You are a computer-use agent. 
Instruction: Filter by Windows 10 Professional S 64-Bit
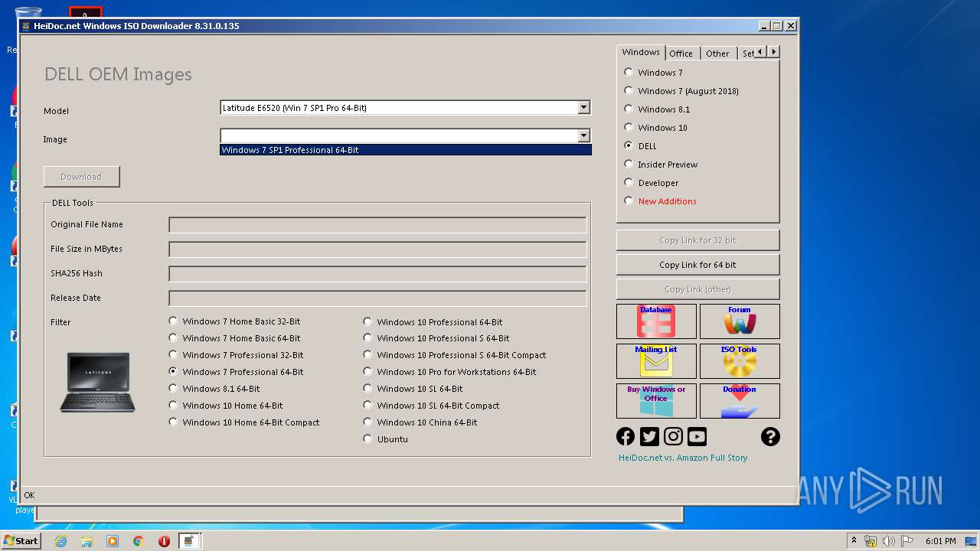(436, 338)
